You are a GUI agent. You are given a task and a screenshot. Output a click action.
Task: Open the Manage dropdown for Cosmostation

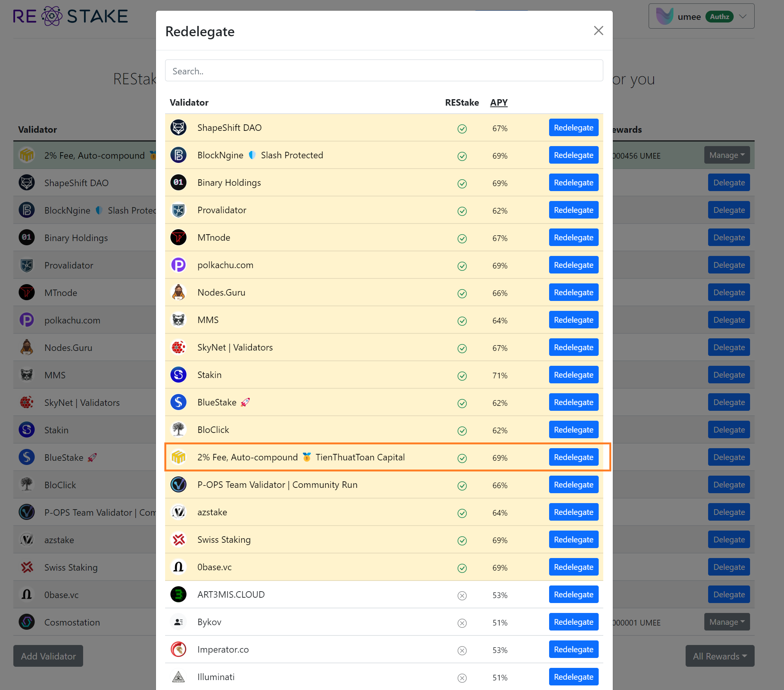(x=726, y=622)
